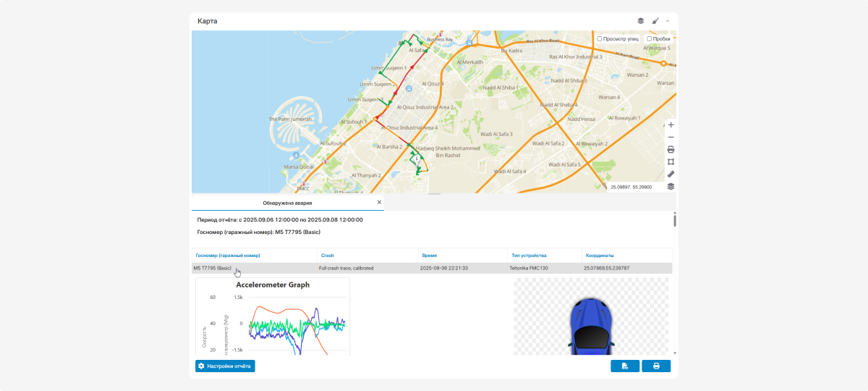Collapse the Карта panel with the chevron
Screen dimensions: 868x391
click(668, 21)
